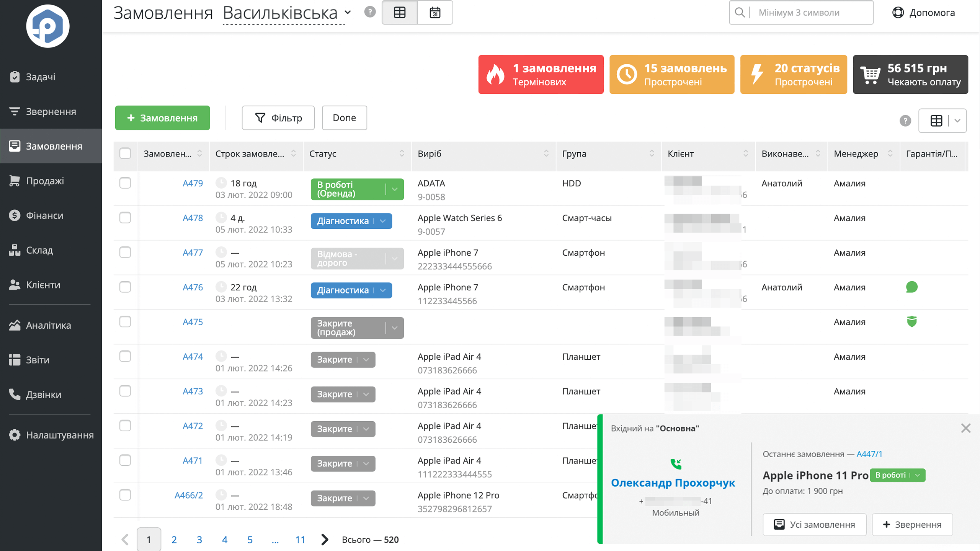Viewport: 980px width, 551px height.
Task: Go to page 11
Action: click(x=300, y=540)
